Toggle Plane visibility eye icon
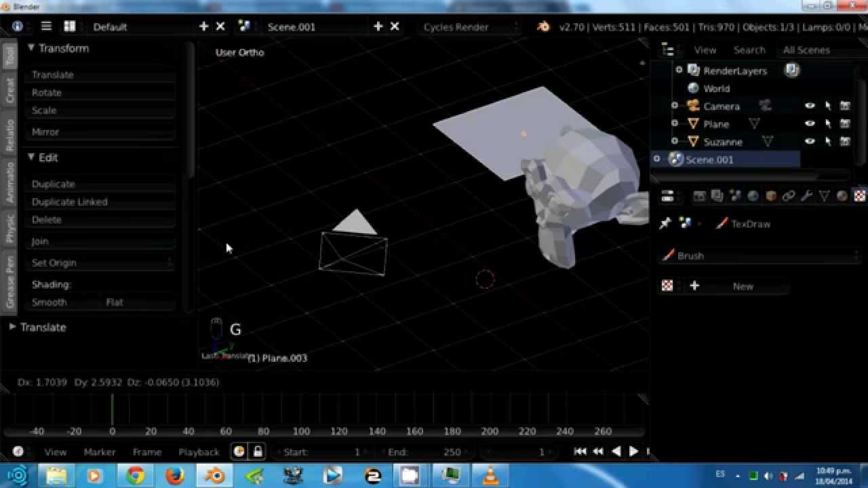 810,123
